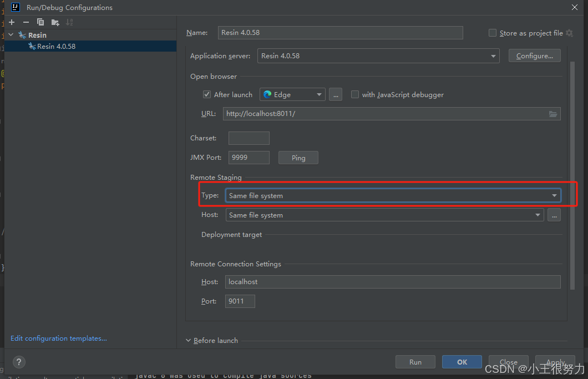Collapse the Before launch section
This screenshot has height=379, width=588.
click(x=188, y=340)
